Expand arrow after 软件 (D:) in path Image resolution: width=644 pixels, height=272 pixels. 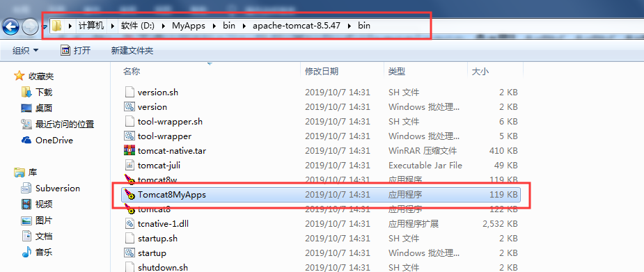(x=164, y=26)
